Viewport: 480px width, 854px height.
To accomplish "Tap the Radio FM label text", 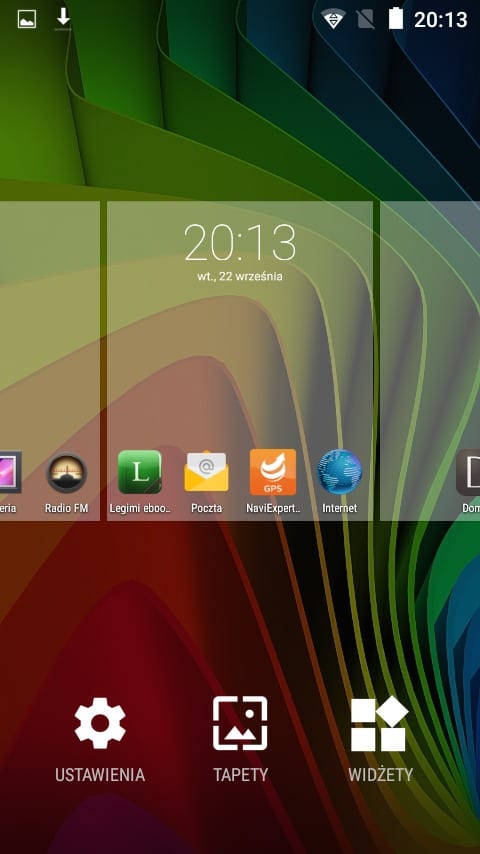I will (66, 508).
